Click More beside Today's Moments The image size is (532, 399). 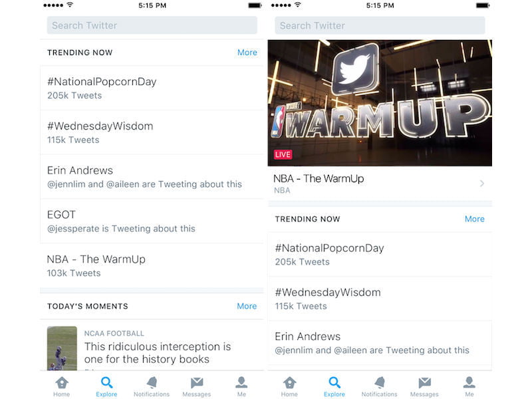point(247,306)
